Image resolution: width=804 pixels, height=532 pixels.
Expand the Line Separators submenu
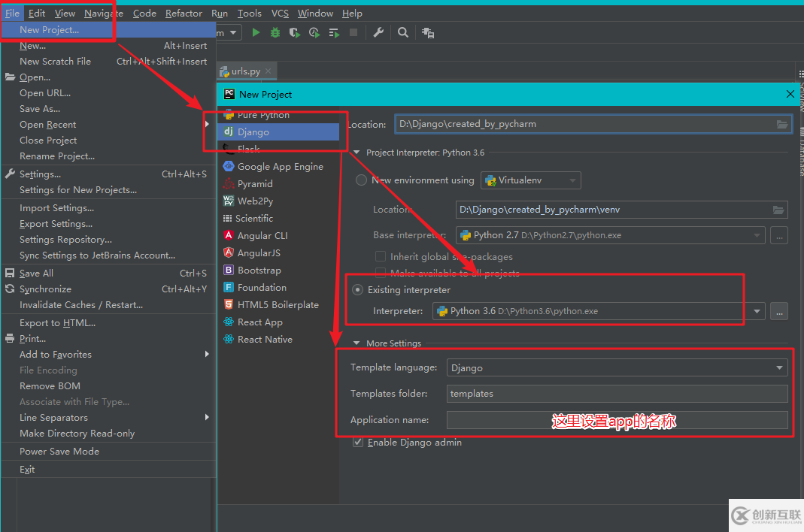[207, 417]
